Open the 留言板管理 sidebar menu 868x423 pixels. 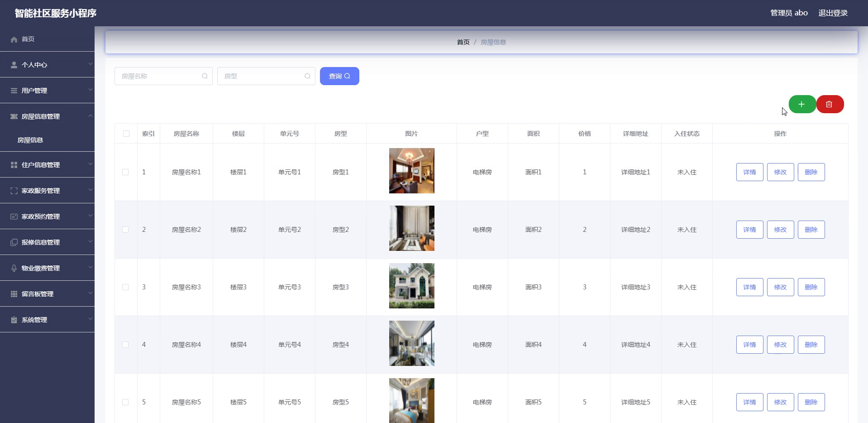coord(47,294)
